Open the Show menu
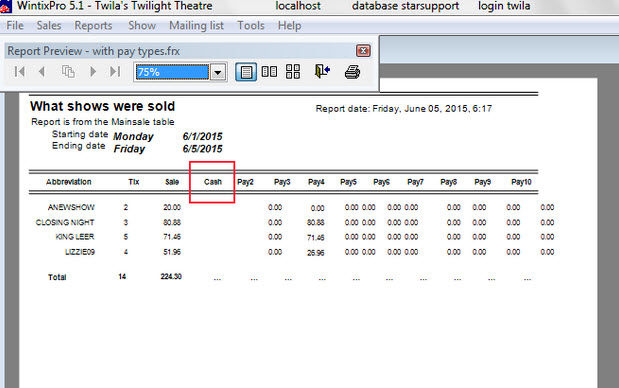 142,26
